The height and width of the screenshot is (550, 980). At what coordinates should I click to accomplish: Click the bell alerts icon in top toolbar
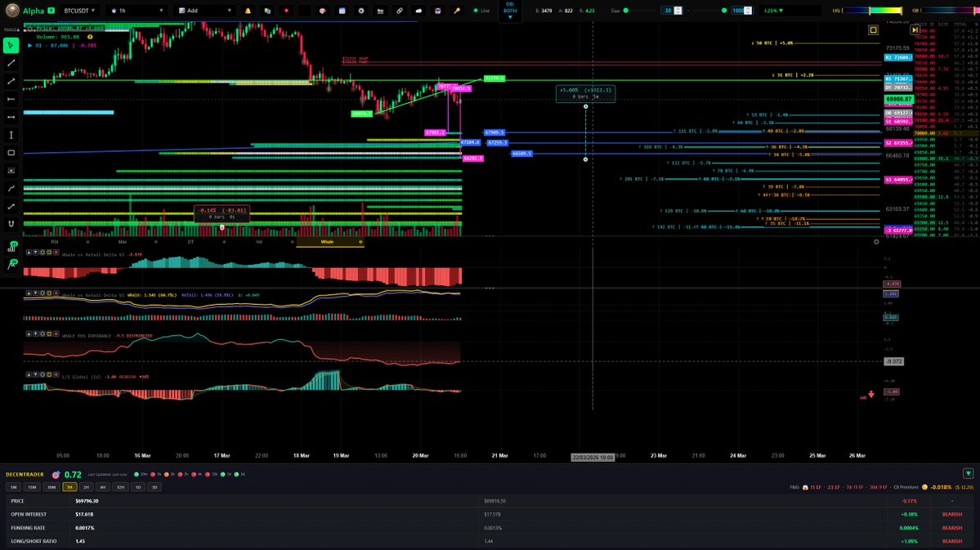(248, 11)
